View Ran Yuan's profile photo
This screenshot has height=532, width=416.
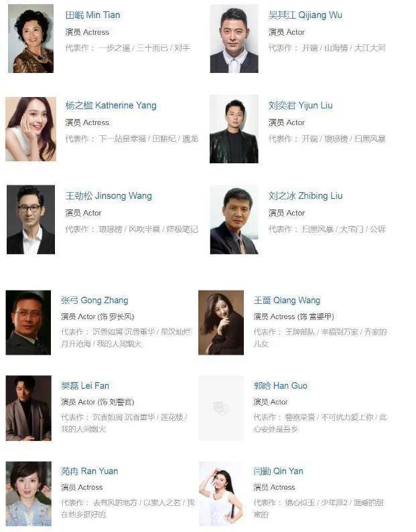29,494
